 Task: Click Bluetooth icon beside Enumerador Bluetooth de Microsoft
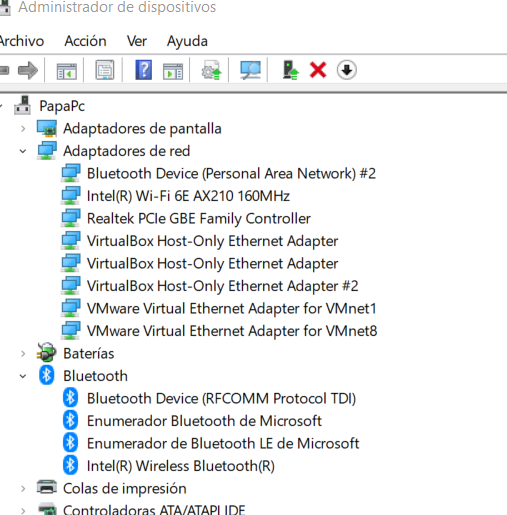coord(70,420)
